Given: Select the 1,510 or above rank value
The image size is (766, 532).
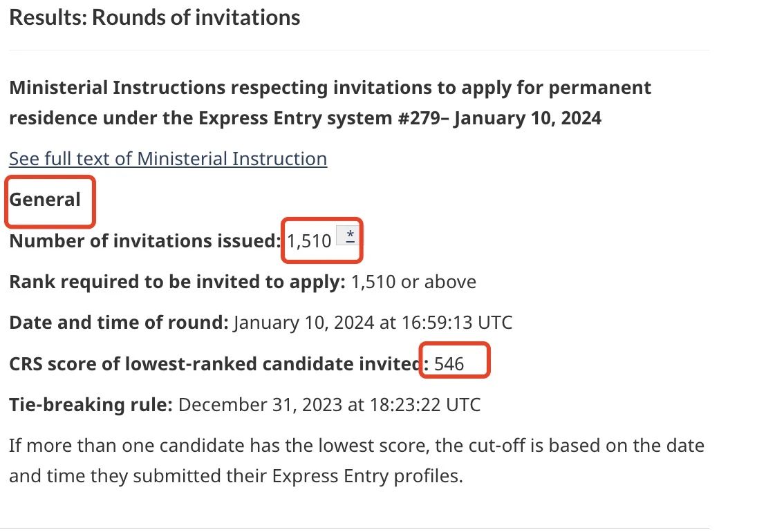Looking at the screenshot, I should click(x=413, y=282).
